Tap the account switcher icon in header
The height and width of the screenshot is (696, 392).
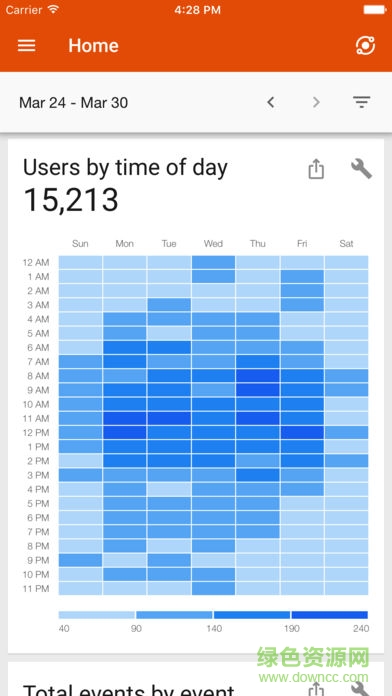[x=365, y=45]
